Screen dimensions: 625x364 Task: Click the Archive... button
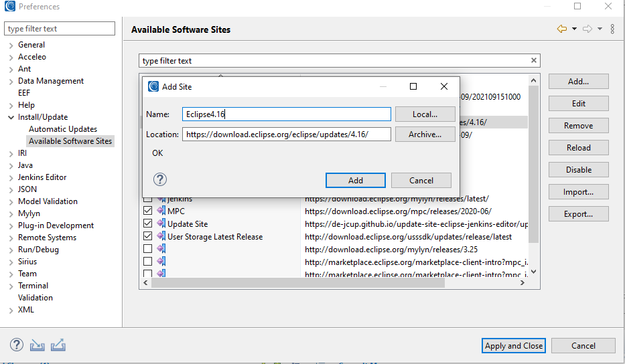425,134
